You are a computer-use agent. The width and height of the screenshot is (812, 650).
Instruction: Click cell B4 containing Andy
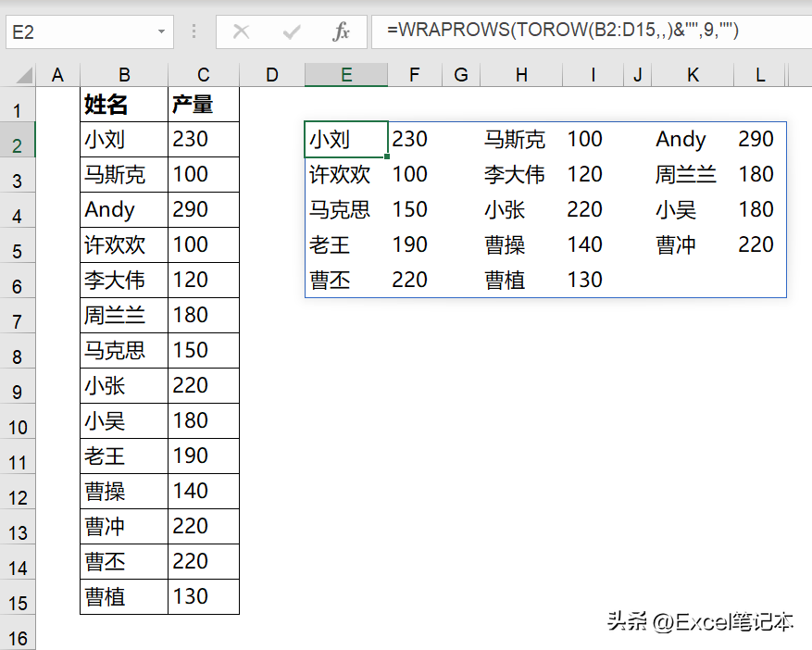pos(124,210)
